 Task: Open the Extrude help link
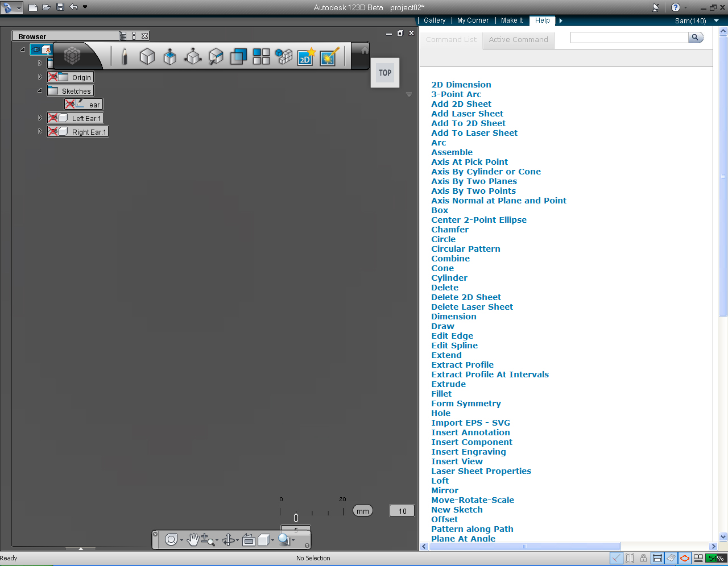[449, 384]
